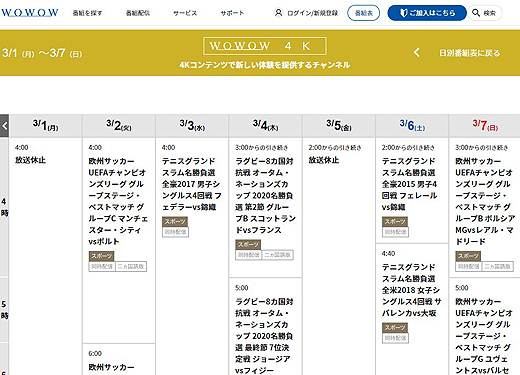Click the スポーツ tag in the 3/2 program
This screenshot has width=520, height=375.
click(x=101, y=256)
